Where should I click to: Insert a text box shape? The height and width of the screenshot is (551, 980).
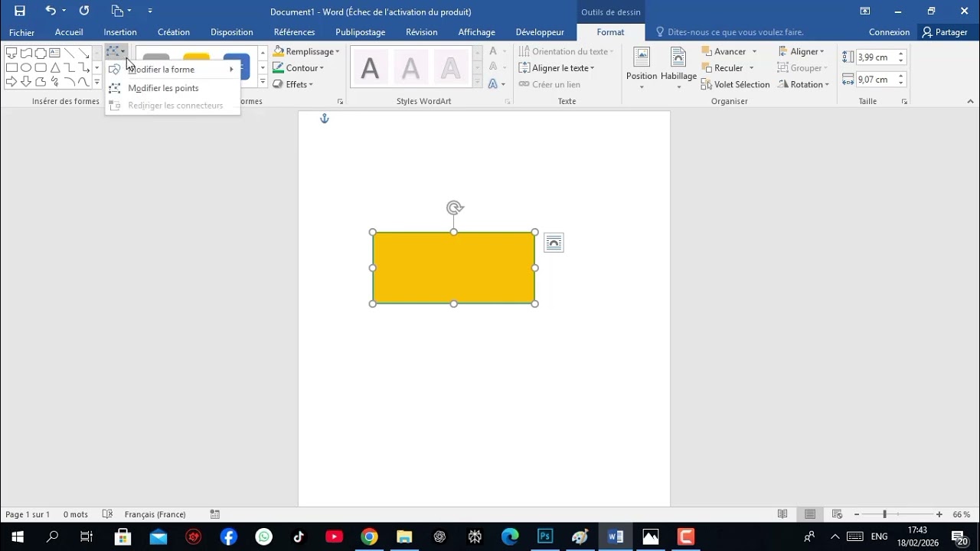(55, 53)
